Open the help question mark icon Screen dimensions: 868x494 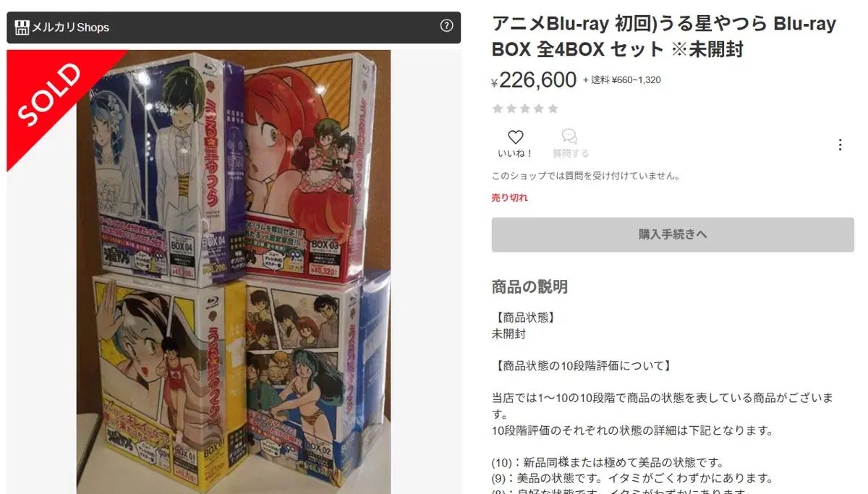click(x=446, y=26)
